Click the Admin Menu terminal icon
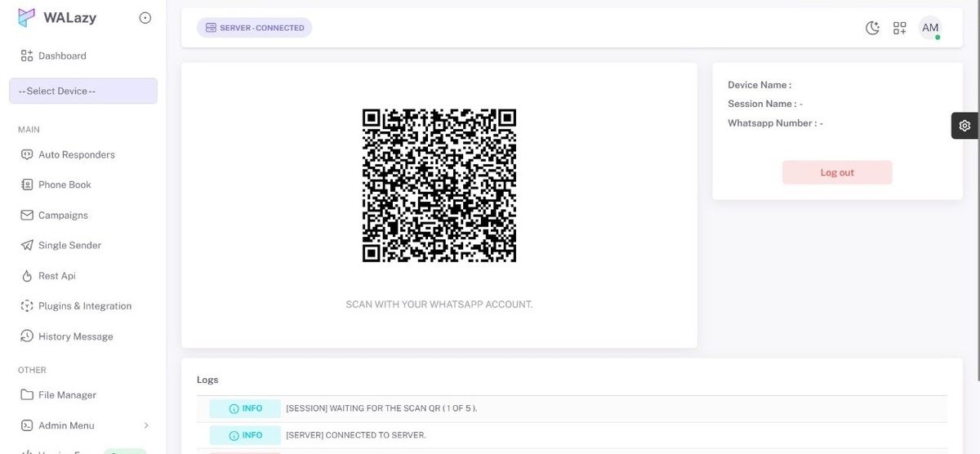 (26, 425)
